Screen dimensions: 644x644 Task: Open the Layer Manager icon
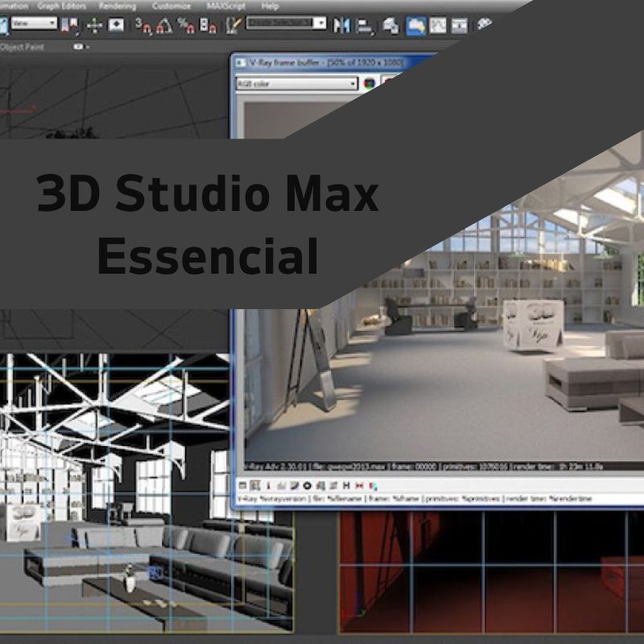pyautogui.click(x=390, y=25)
